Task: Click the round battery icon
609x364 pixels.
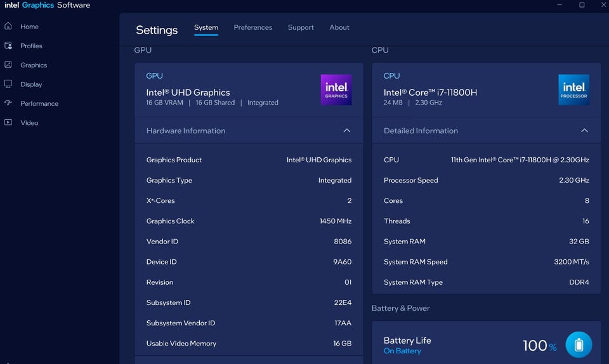Action: coord(579,344)
